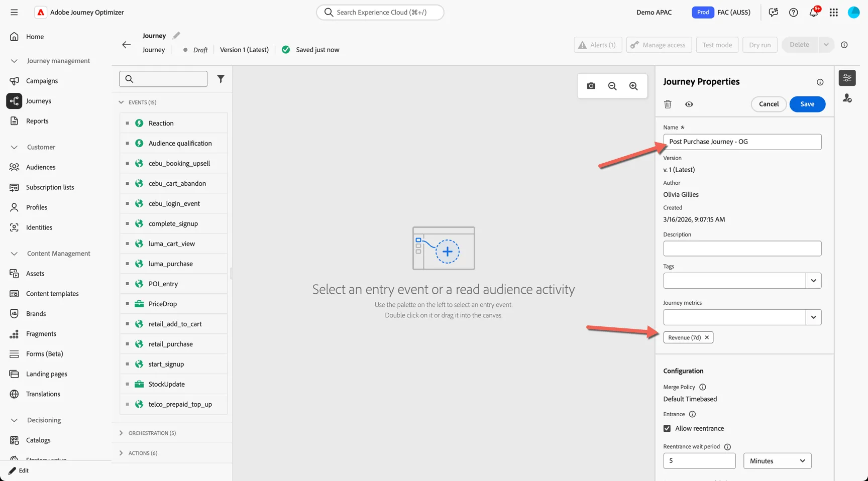Viewport: 868px width, 481px height.
Task: Remove the Revenue (7d) metric tag
Action: coord(707,337)
